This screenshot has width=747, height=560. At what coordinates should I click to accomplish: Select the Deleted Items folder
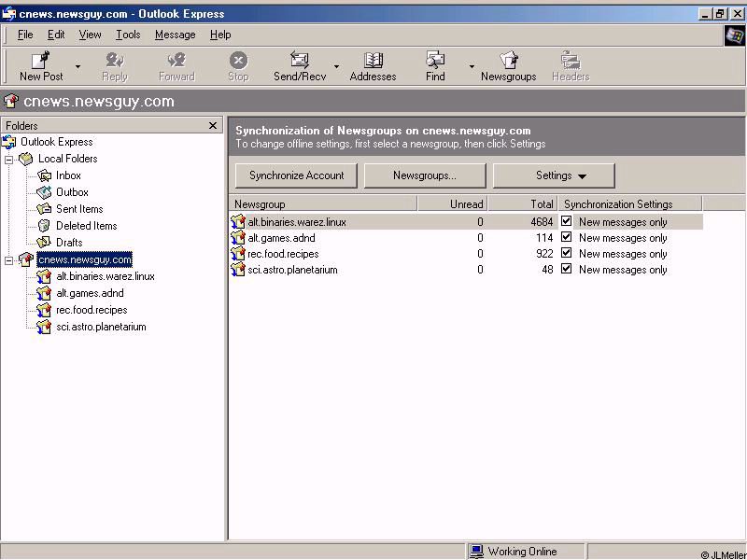(x=86, y=226)
